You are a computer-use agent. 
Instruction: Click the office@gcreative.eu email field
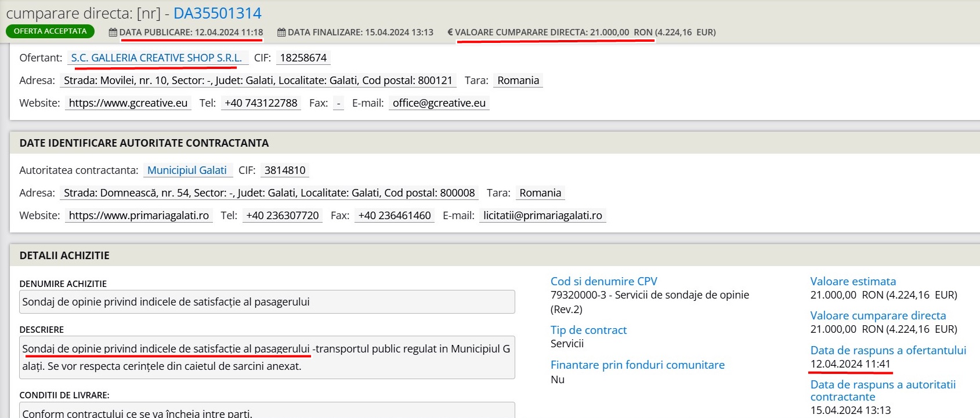pos(439,103)
